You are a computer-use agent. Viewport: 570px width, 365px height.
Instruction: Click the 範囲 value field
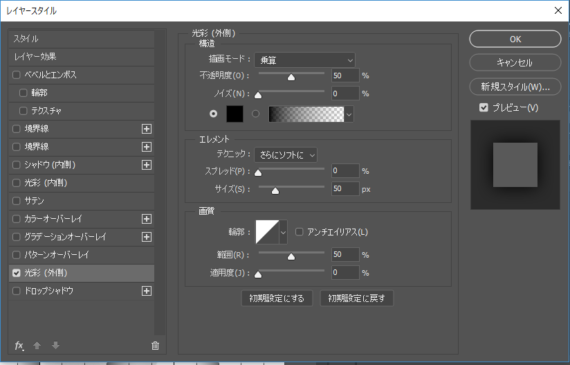[345, 254]
